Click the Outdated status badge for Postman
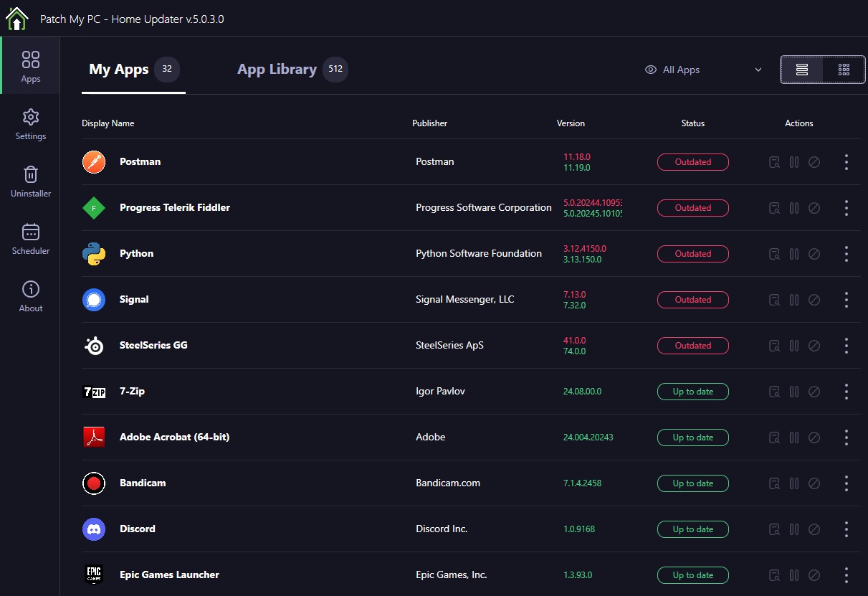The height and width of the screenshot is (596, 868). click(x=692, y=162)
